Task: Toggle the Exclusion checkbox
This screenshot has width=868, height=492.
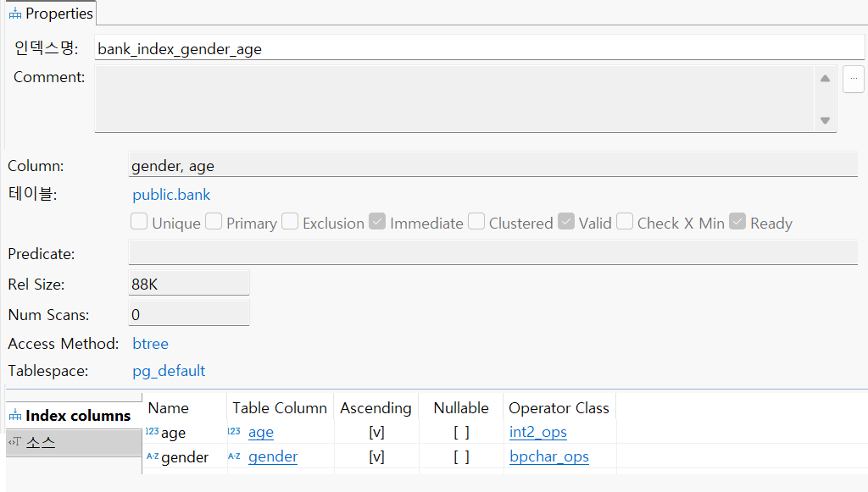Action: tap(290, 222)
